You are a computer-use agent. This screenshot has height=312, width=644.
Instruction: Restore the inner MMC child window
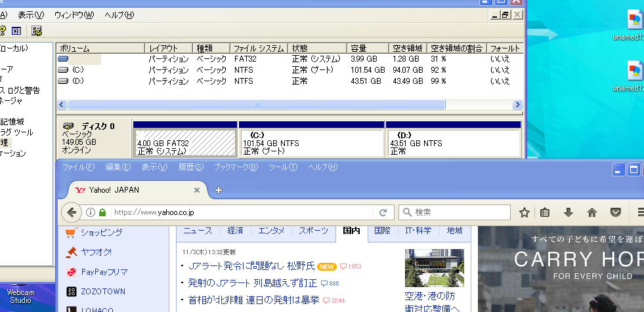[505, 15]
